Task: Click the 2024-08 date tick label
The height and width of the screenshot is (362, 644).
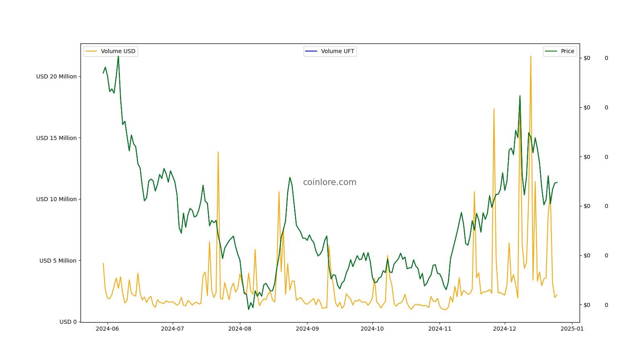Action: pyautogui.click(x=240, y=329)
